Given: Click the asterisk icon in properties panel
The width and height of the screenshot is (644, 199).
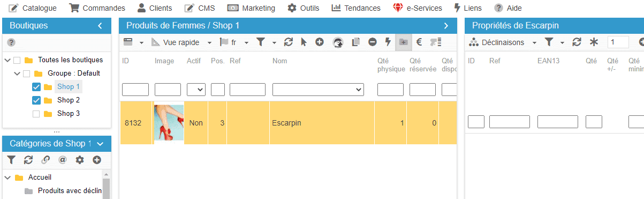Looking at the screenshot, I should click(594, 42).
